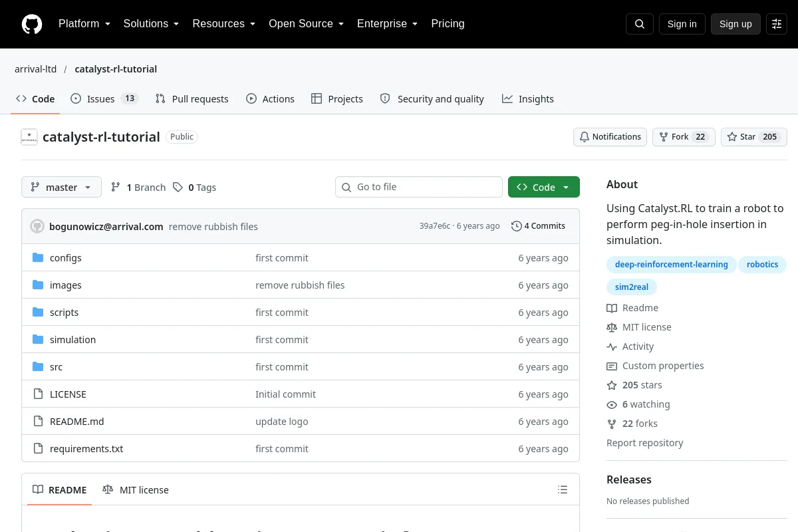Click the tags icon beside 0 Tags

pos(178,188)
